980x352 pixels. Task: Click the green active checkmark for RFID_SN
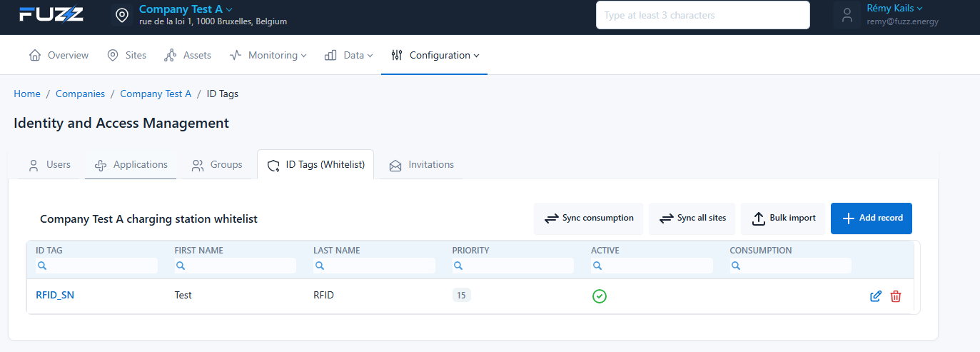point(600,296)
